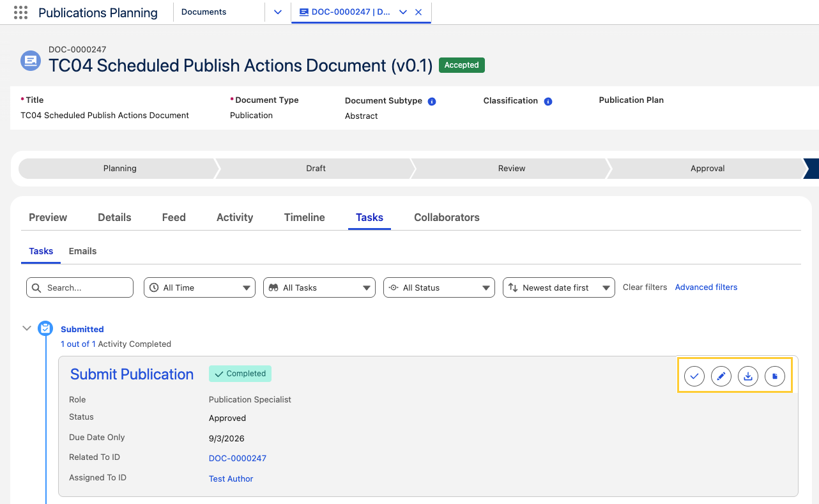Click the Title field value text
Image resolution: width=819 pixels, height=504 pixels.
coord(105,115)
